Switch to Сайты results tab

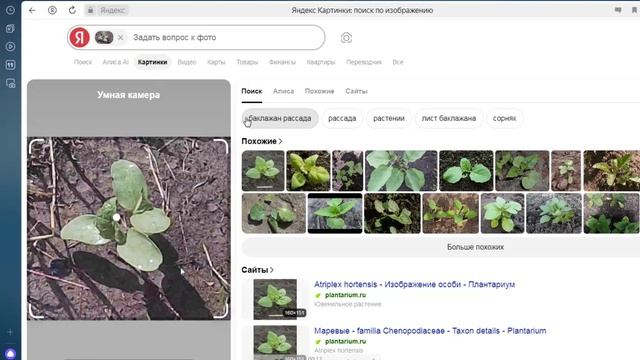coord(356,91)
